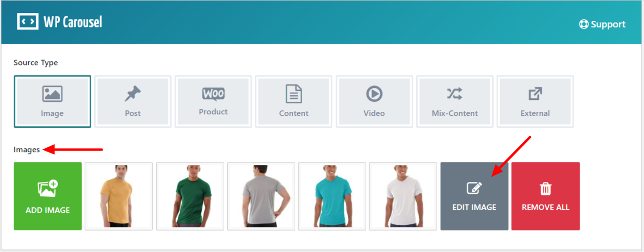Select the teal t-shirt thumbnail
This screenshot has width=644, height=252.
coord(332,196)
